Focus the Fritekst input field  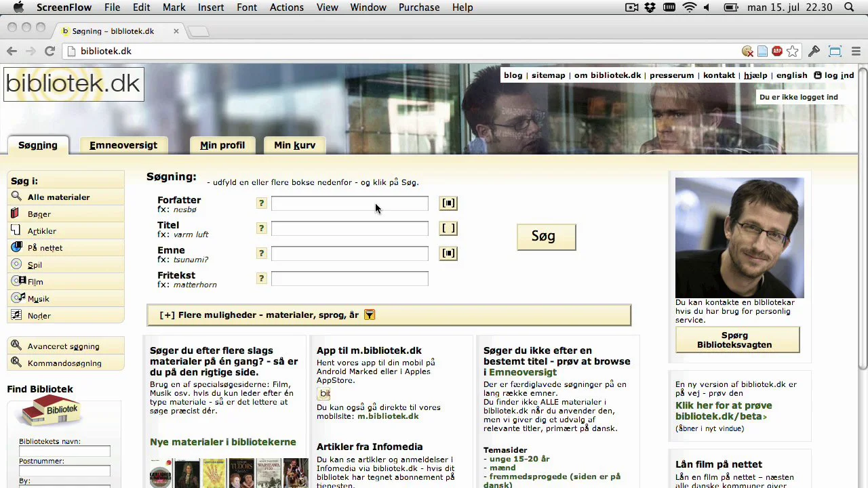pos(349,279)
